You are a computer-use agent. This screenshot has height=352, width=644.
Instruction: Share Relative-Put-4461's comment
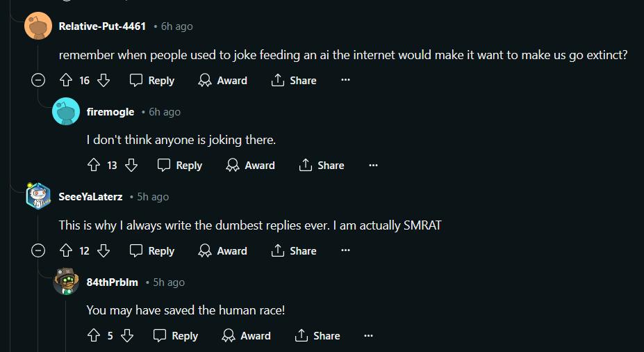pos(294,80)
